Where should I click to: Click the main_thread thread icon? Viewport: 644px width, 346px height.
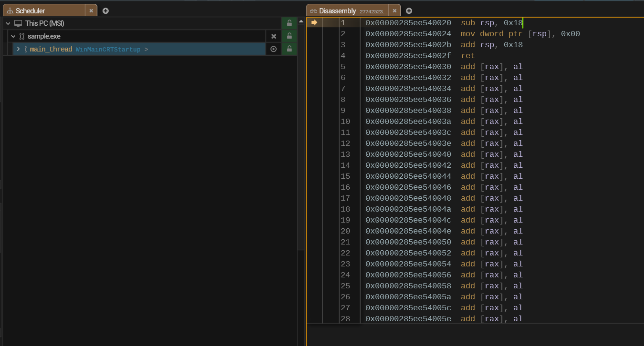tap(26, 49)
